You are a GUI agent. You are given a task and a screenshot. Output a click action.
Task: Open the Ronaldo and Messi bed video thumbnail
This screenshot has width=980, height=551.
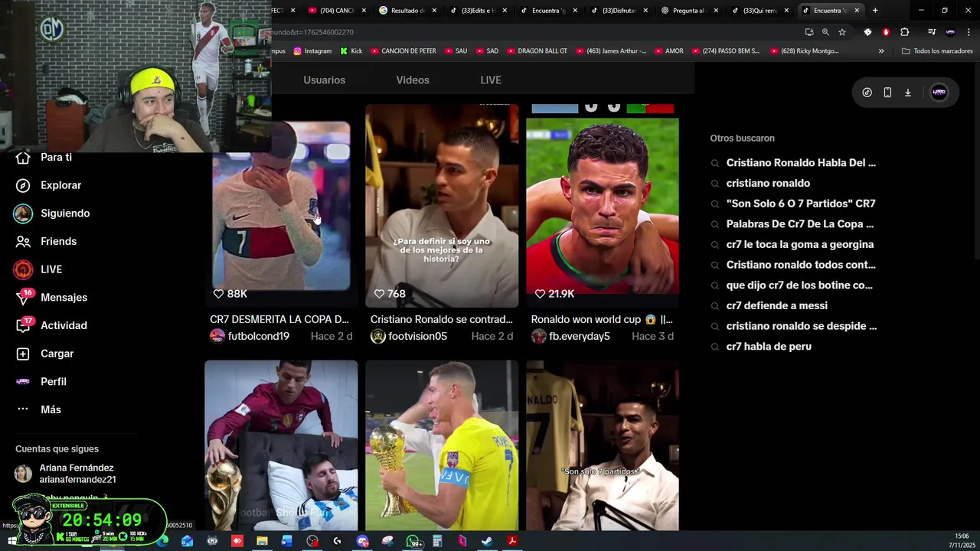pos(281,445)
